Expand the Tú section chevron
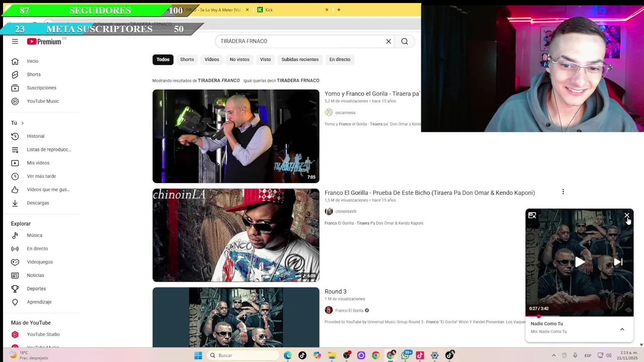Viewport: 644px width, 362px height. (22, 123)
